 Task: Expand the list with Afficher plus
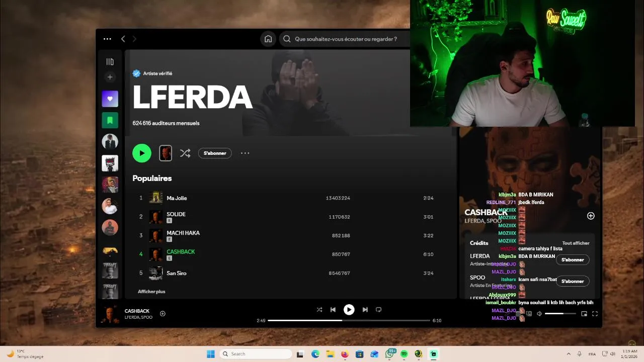click(x=151, y=292)
